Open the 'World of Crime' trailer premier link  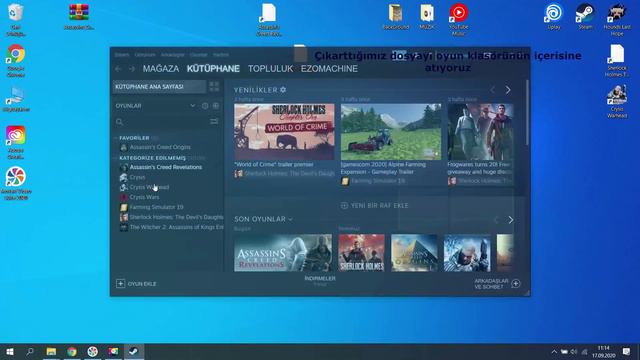(274, 164)
